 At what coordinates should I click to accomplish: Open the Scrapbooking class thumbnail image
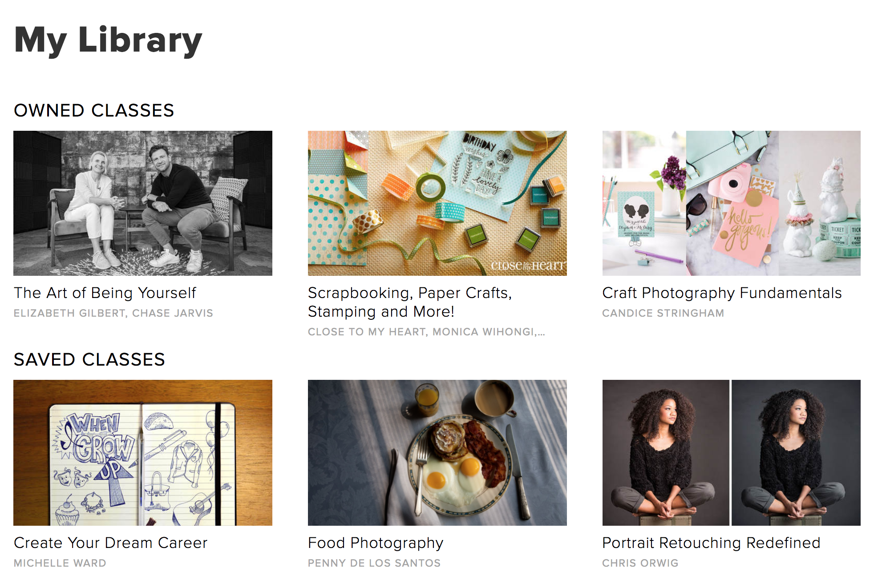point(437,203)
